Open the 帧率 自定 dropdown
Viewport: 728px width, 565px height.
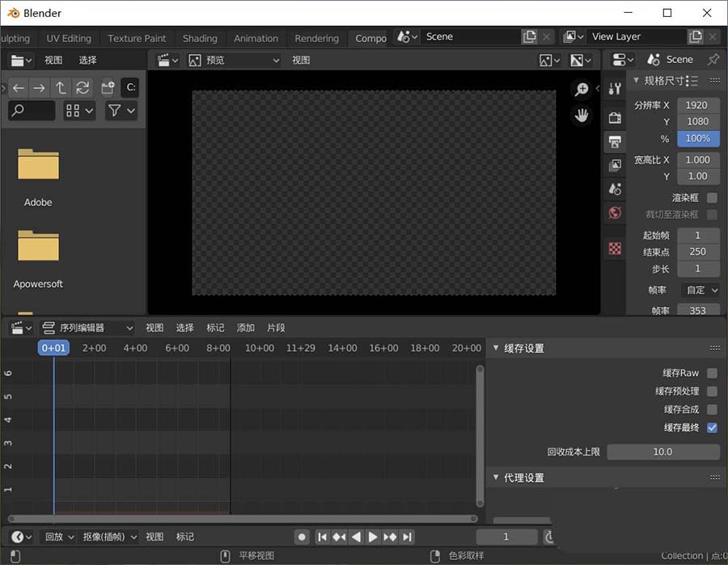click(x=699, y=289)
